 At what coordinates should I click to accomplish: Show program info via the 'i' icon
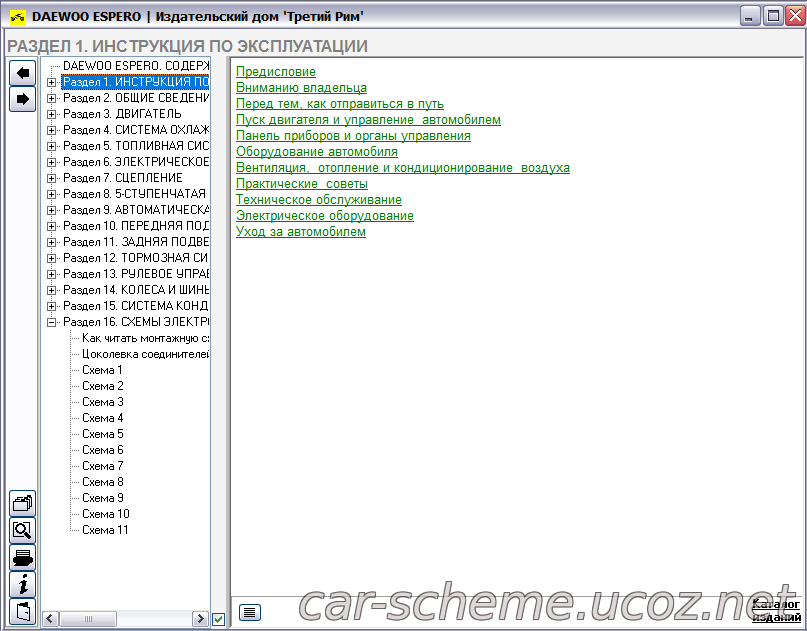tap(23, 584)
